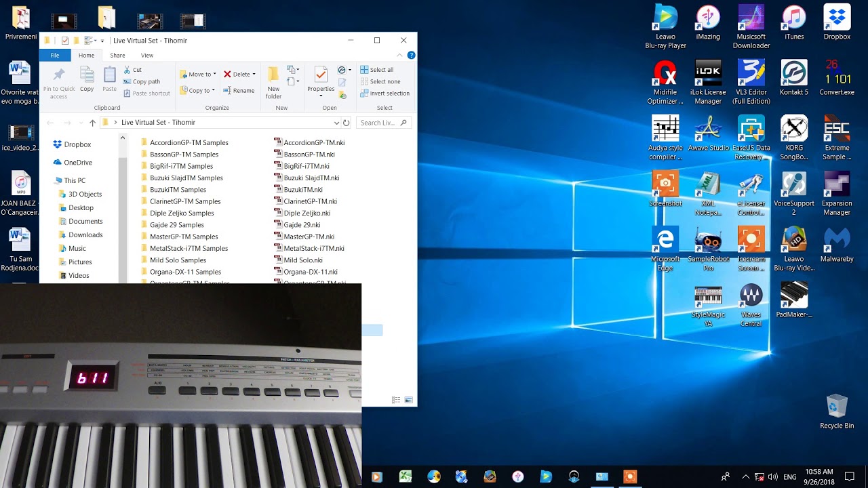Launch KORG SongBook desktop icon

click(793, 138)
